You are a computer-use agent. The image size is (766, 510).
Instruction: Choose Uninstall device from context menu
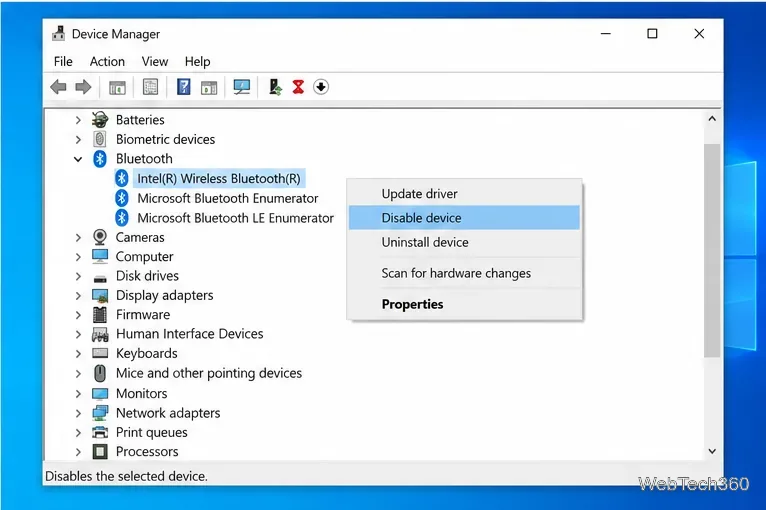click(x=464, y=242)
